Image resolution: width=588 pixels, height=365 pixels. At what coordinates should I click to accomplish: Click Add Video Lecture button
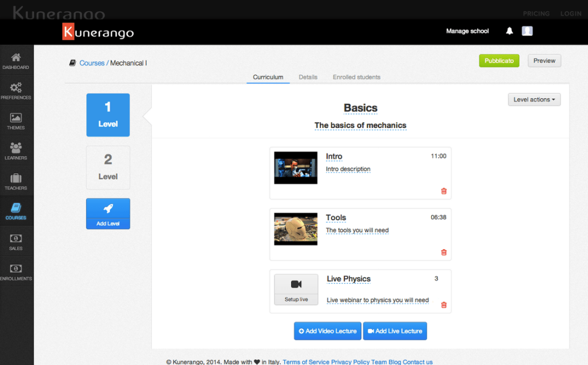[x=327, y=331]
